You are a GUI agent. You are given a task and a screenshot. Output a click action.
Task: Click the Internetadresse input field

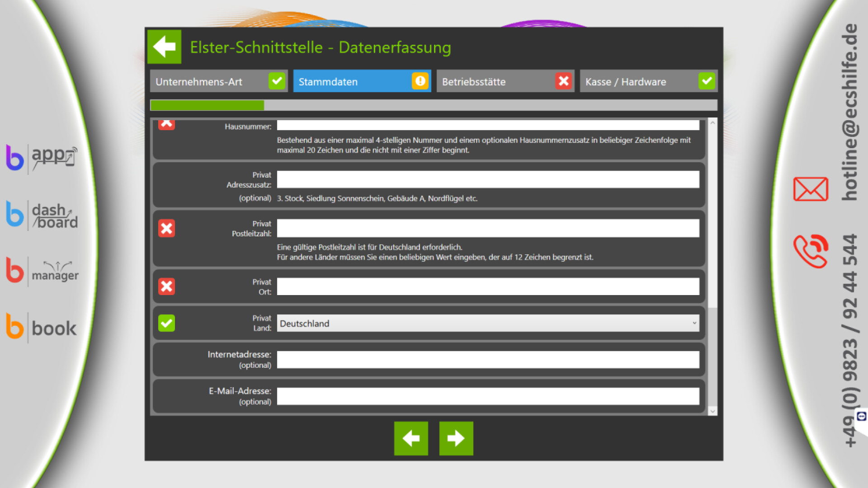[488, 360]
